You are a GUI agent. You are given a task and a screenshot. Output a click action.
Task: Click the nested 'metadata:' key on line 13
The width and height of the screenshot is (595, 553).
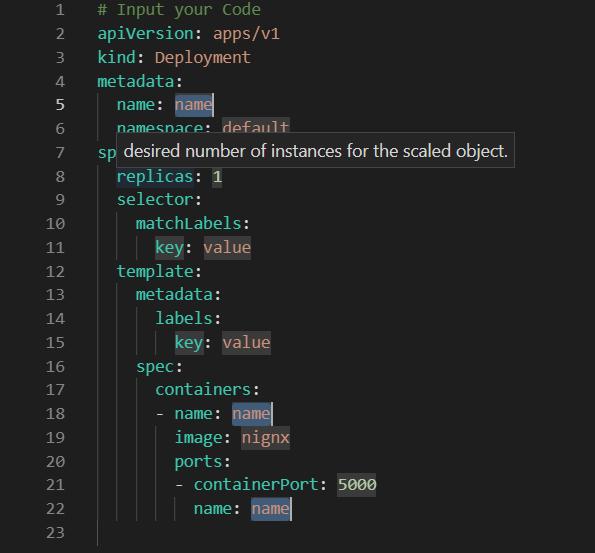coord(178,295)
